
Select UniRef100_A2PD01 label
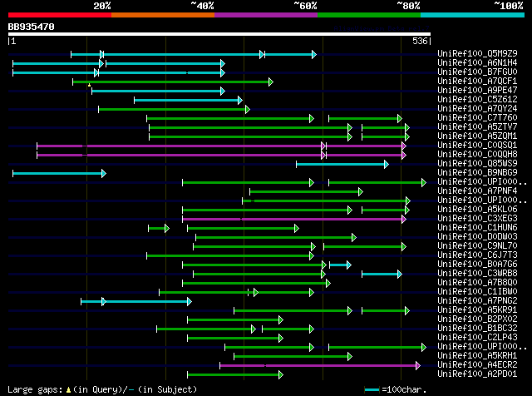coord(477,374)
